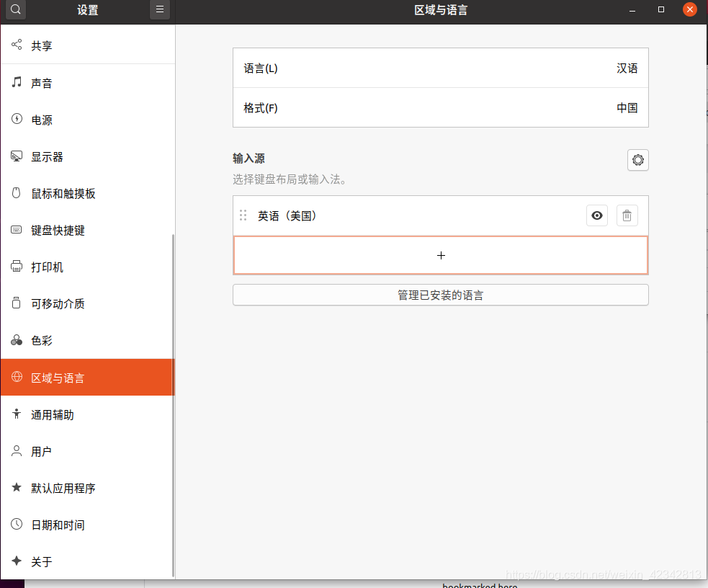Grab the drag handle of 英语（美国） row

(x=243, y=215)
